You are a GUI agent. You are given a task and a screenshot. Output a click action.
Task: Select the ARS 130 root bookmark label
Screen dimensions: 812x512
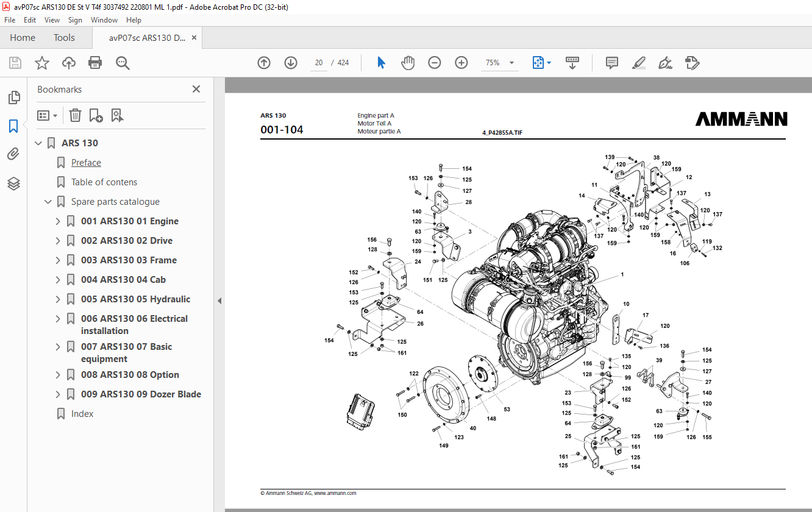(80, 143)
